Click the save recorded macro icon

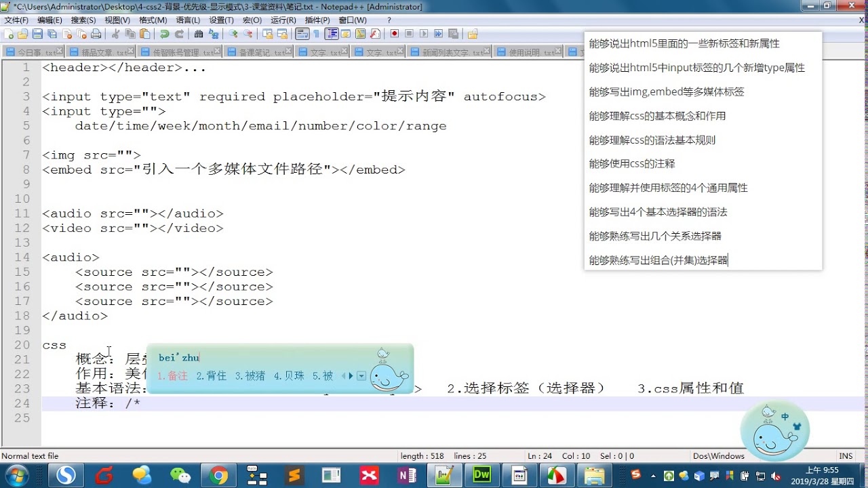[453, 34]
